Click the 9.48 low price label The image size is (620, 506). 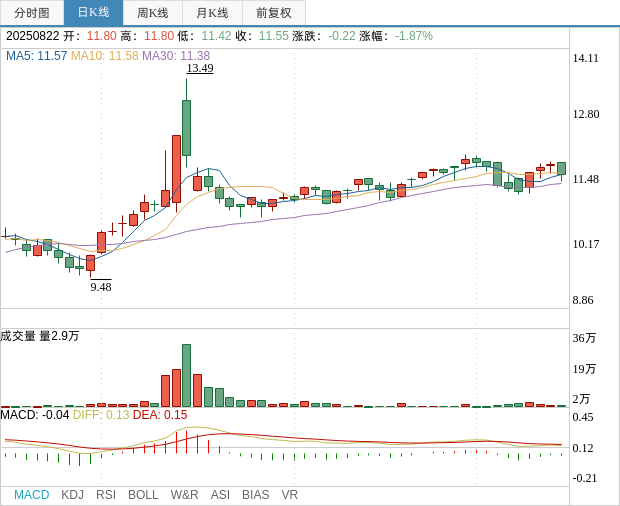click(101, 287)
